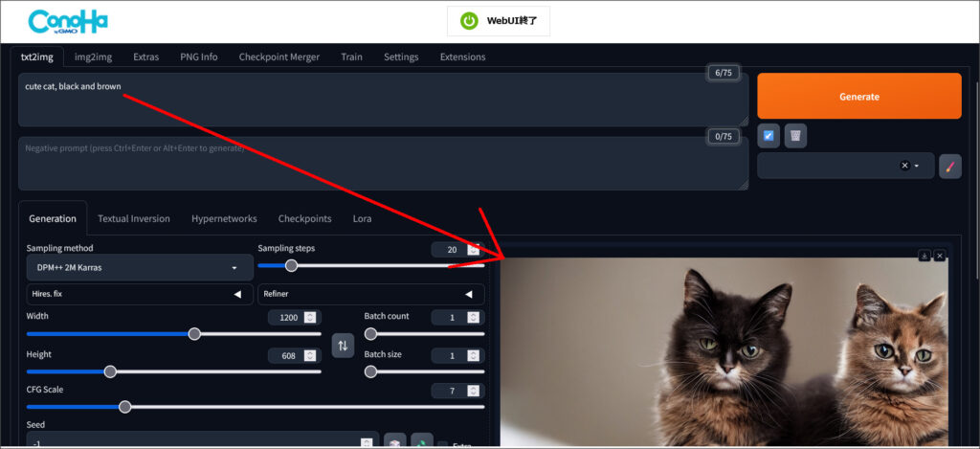Click the Seed input field
Image resolution: width=980 pixels, height=449 pixels.
point(203,441)
